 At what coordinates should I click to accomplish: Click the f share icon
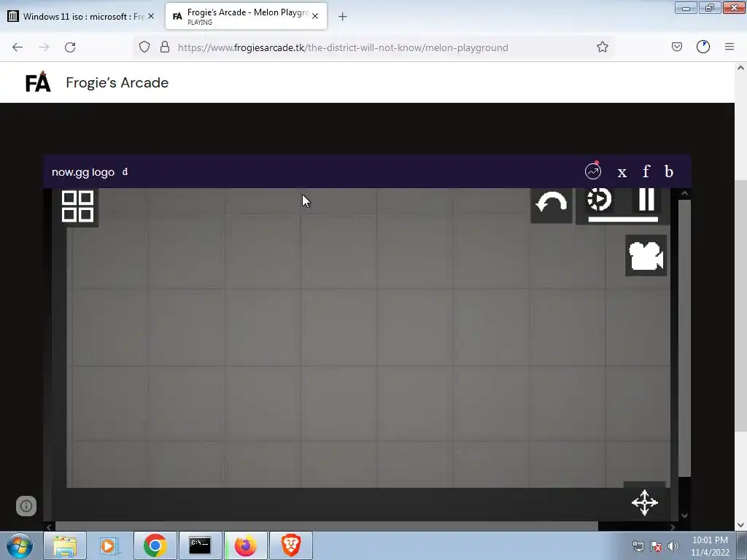pyautogui.click(x=646, y=171)
